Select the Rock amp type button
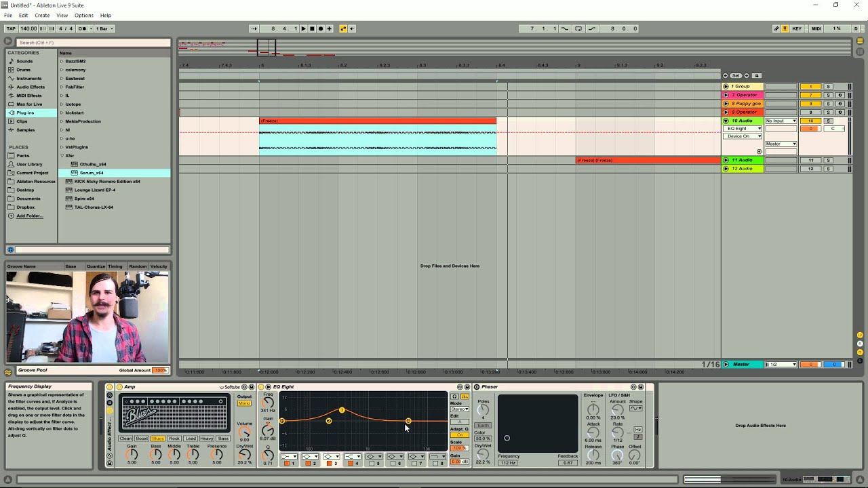 click(174, 439)
